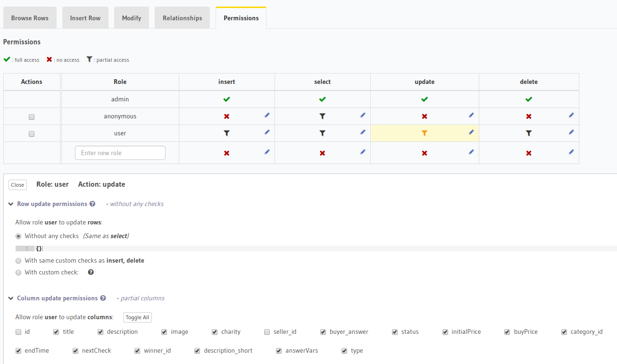617x364 pixels.
Task: Click anonymous select partial-access funnel icon
Action: coord(322,116)
